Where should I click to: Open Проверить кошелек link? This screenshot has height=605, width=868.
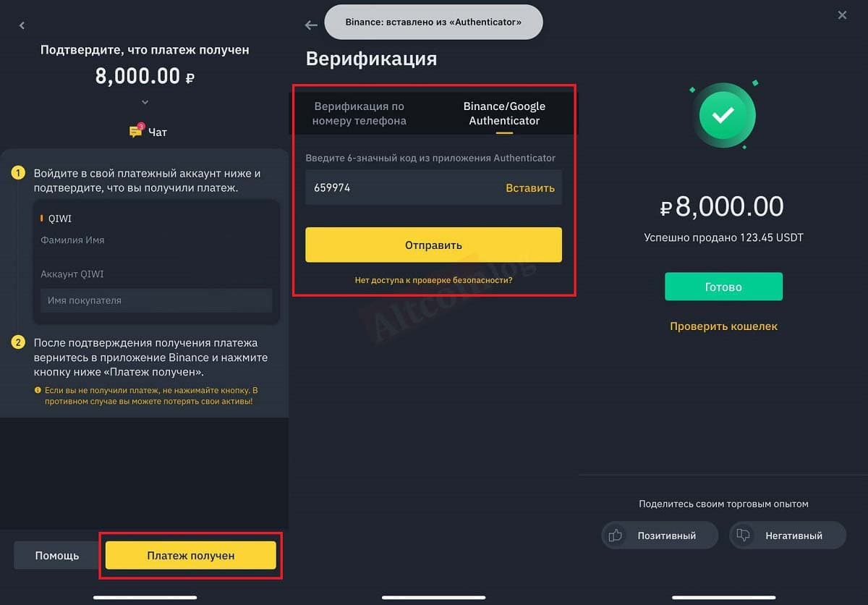click(723, 326)
